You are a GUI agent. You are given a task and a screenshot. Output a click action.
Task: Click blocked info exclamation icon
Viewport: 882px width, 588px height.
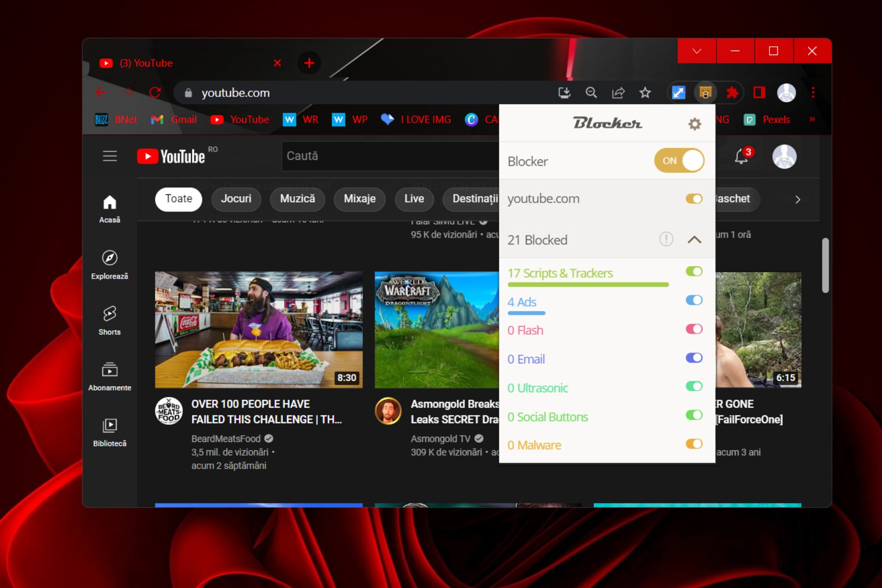[x=666, y=239]
